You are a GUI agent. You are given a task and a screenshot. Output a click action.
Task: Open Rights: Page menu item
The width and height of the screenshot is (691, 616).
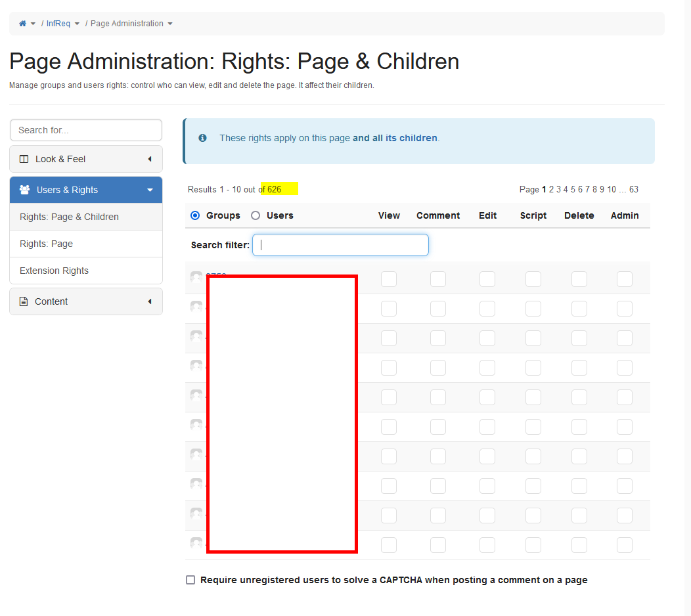pos(47,244)
